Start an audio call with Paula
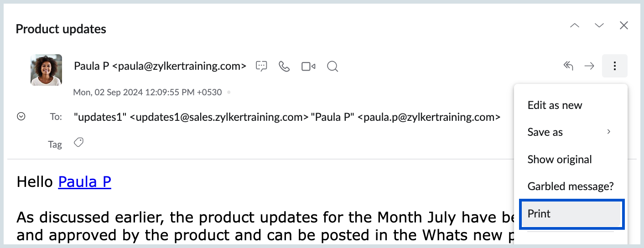Viewport: 644px width, 248px height. point(284,67)
